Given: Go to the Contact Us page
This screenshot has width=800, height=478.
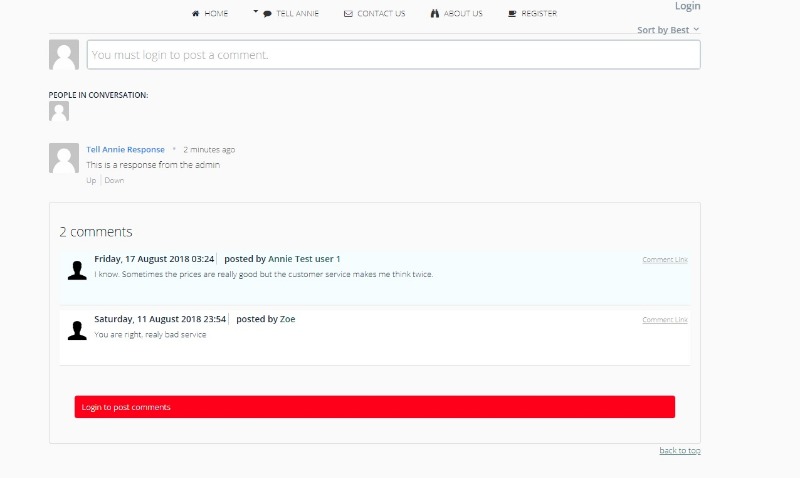Looking at the screenshot, I should click(374, 14).
